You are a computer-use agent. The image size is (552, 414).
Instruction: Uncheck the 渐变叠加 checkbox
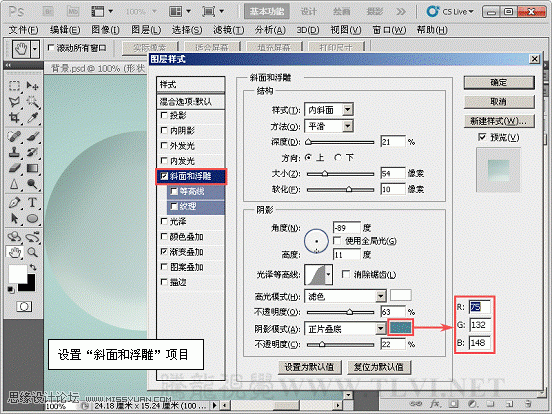[x=164, y=252]
